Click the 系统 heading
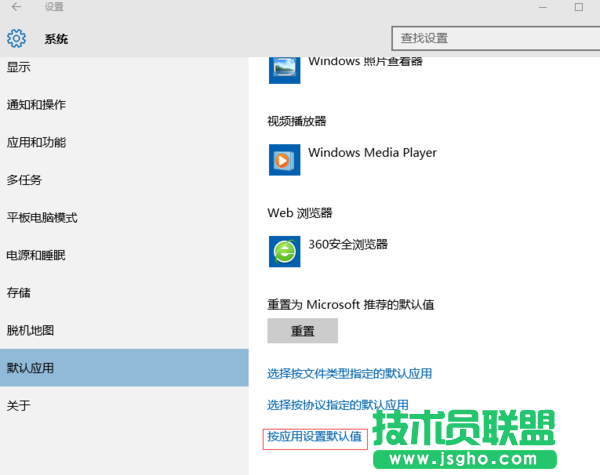 point(56,39)
